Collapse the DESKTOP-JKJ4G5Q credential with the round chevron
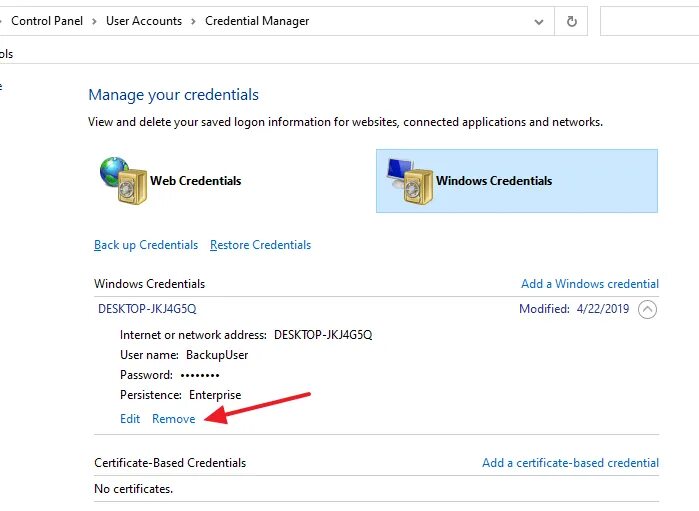 (x=647, y=309)
